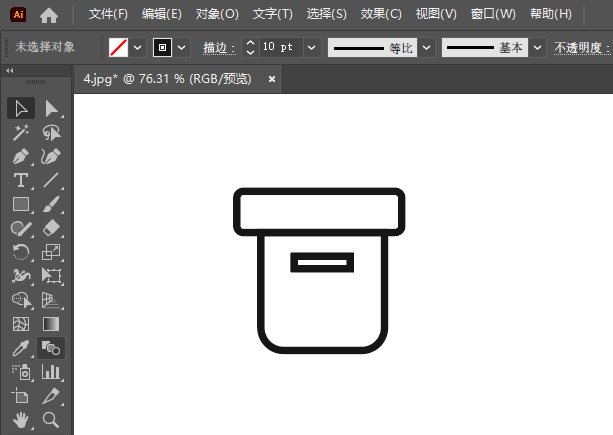Select the Rotate tool

(21, 252)
